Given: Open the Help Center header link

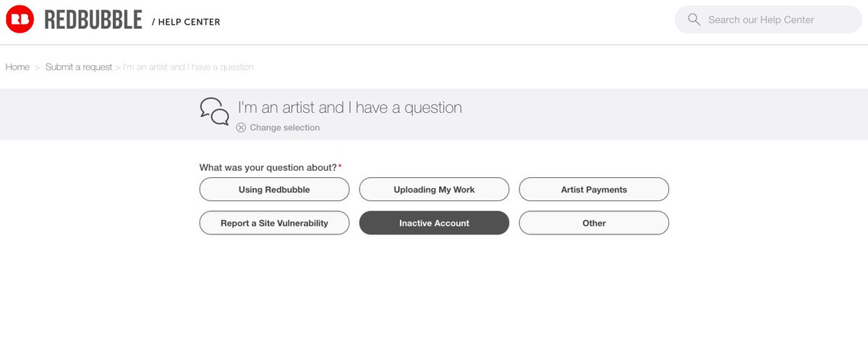Looking at the screenshot, I should (x=186, y=22).
